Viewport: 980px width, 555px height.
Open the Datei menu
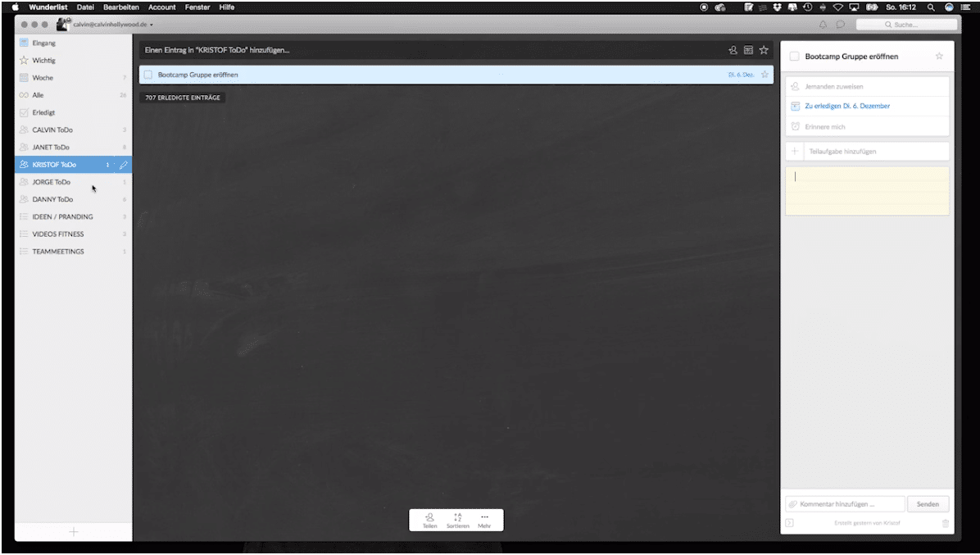pos(85,7)
